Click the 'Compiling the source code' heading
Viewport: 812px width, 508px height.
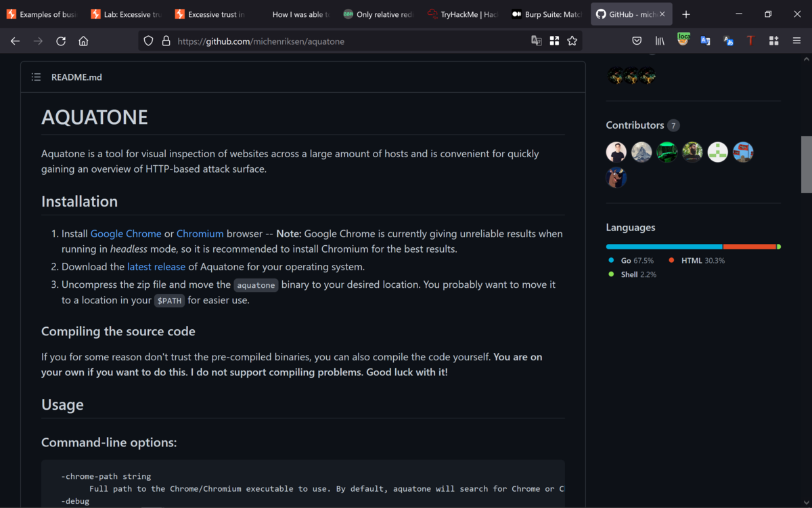pyautogui.click(x=118, y=331)
